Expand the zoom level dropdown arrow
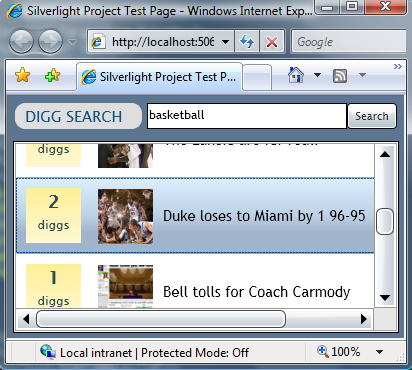412x370 pixels. click(379, 352)
